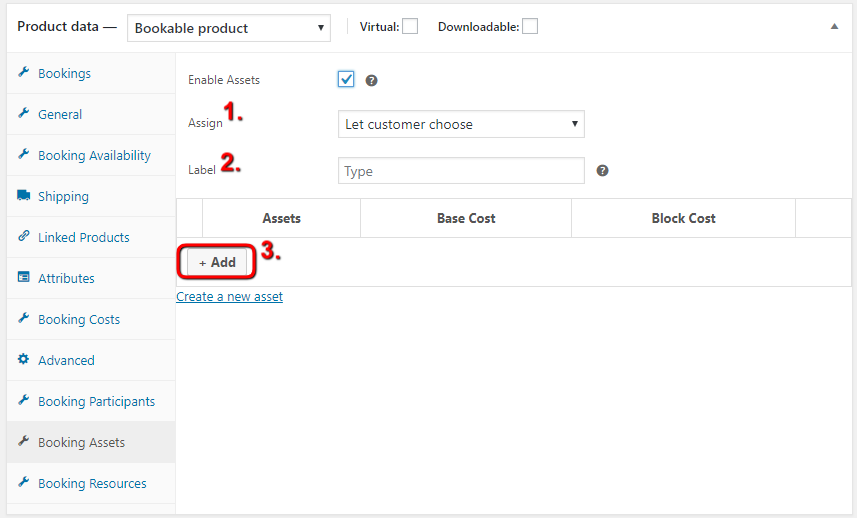Image resolution: width=857 pixels, height=518 pixels.
Task: Click the wrench icon beside General
Action: point(24,113)
